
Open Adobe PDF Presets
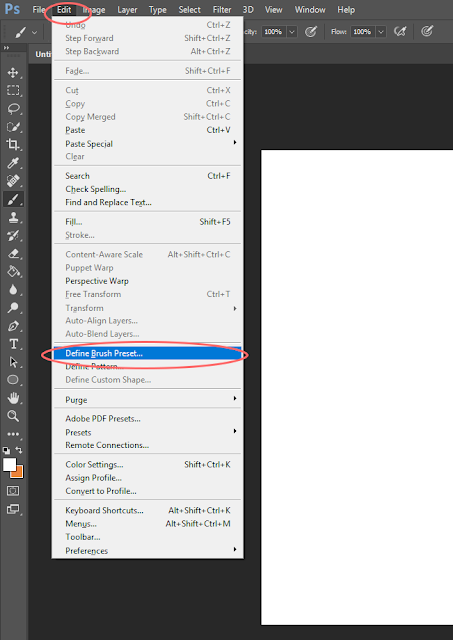coord(148,419)
